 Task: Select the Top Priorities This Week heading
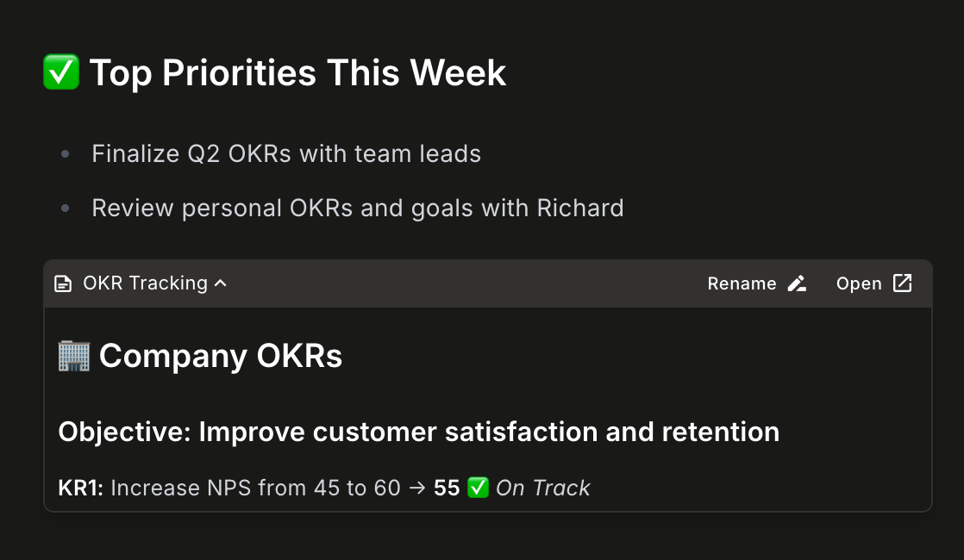[x=299, y=72]
